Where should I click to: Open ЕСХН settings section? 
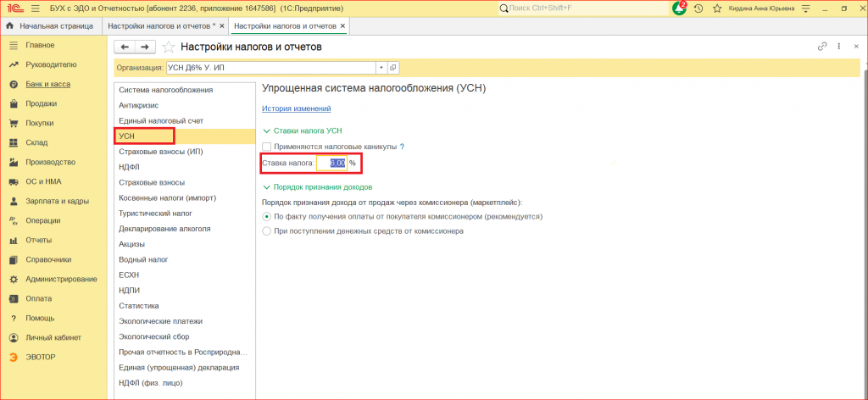tap(184, 275)
